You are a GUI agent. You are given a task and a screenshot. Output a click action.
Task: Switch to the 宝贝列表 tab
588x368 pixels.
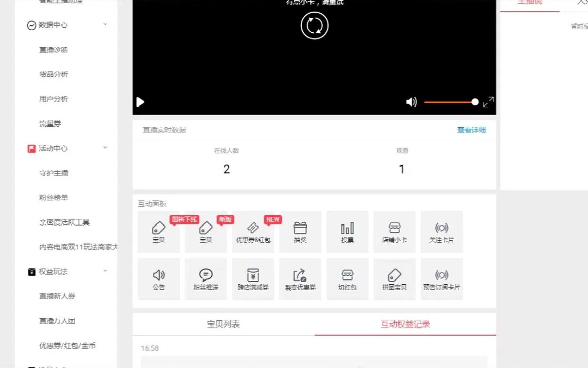point(224,324)
